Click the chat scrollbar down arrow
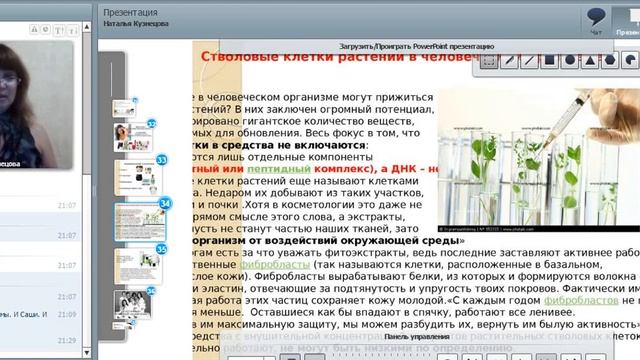This screenshot has height=360, width=640. pos(87,352)
